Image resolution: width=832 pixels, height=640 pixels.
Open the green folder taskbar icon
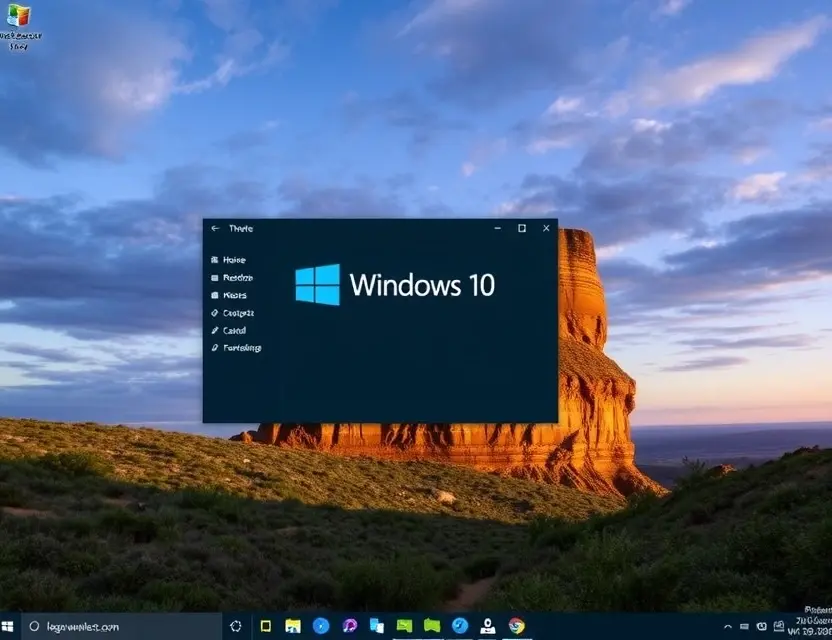point(432,626)
